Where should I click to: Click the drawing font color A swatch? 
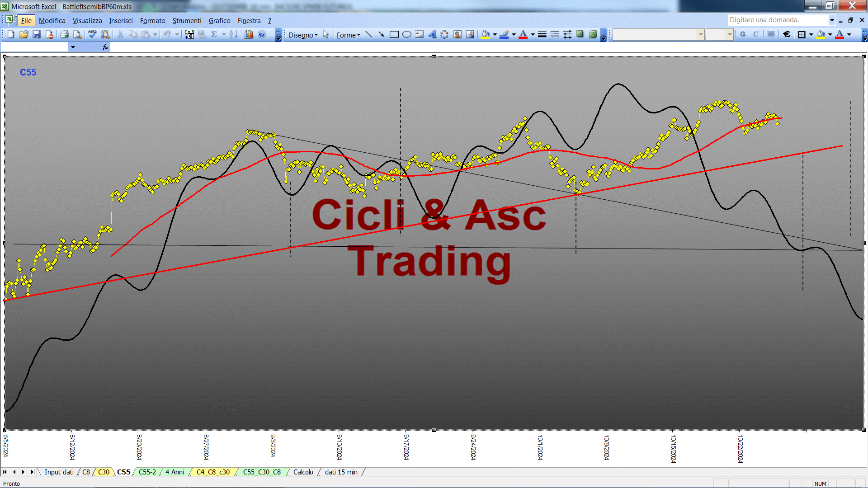tap(523, 34)
